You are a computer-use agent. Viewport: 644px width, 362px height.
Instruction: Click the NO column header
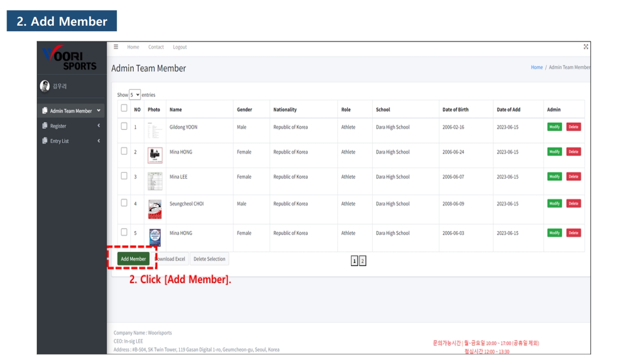tap(137, 110)
